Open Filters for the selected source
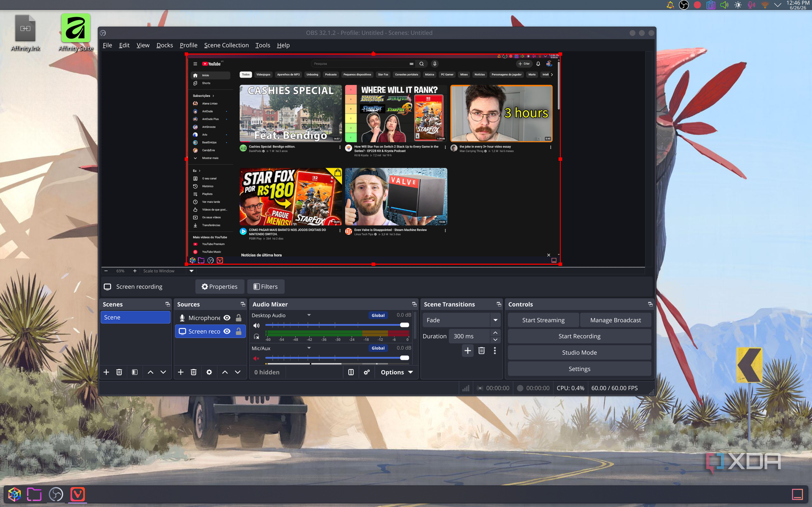Image resolution: width=812 pixels, height=507 pixels. (x=266, y=287)
